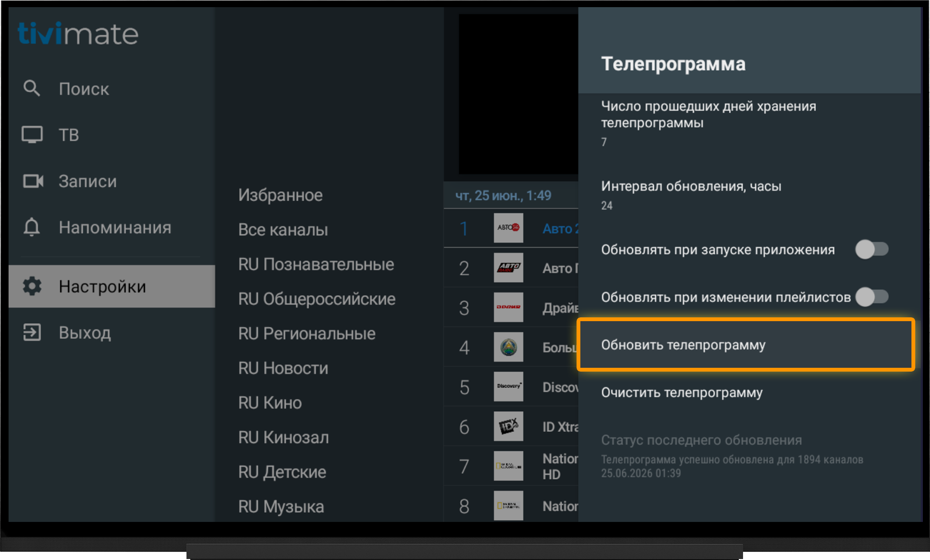Click the Напоминания bell icon
930x560 pixels.
(32, 227)
